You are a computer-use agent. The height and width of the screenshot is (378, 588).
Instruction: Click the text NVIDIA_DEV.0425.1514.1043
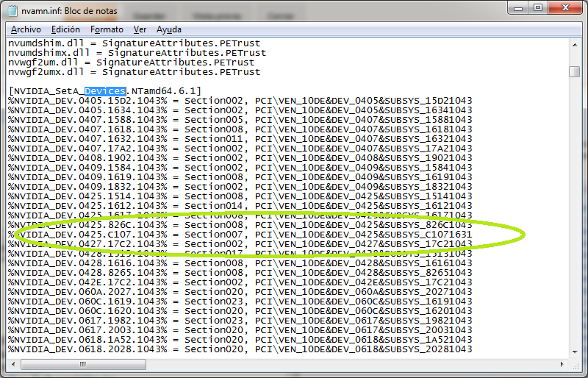tap(87, 196)
